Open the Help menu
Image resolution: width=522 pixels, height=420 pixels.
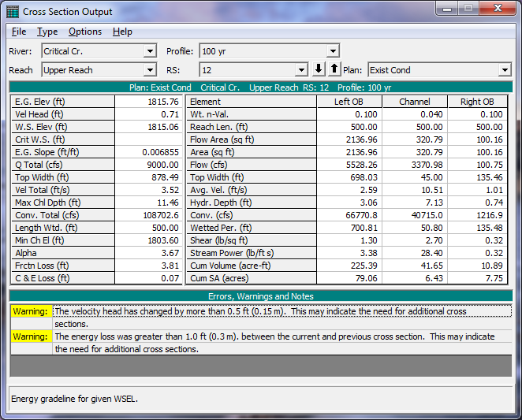(x=122, y=32)
